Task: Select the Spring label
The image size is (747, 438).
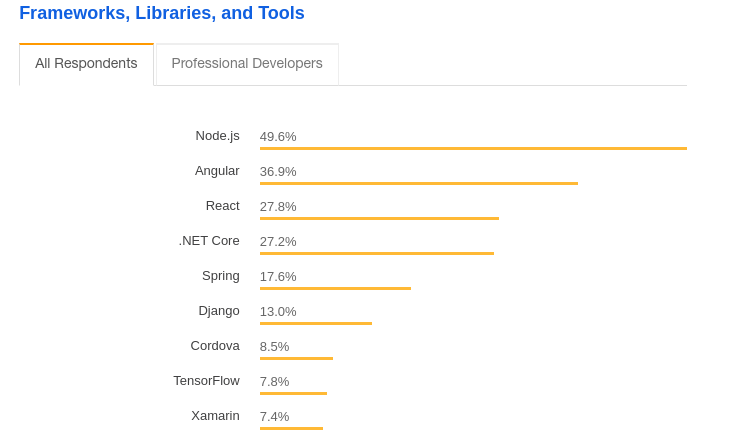Action: click(x=221, y=276)
